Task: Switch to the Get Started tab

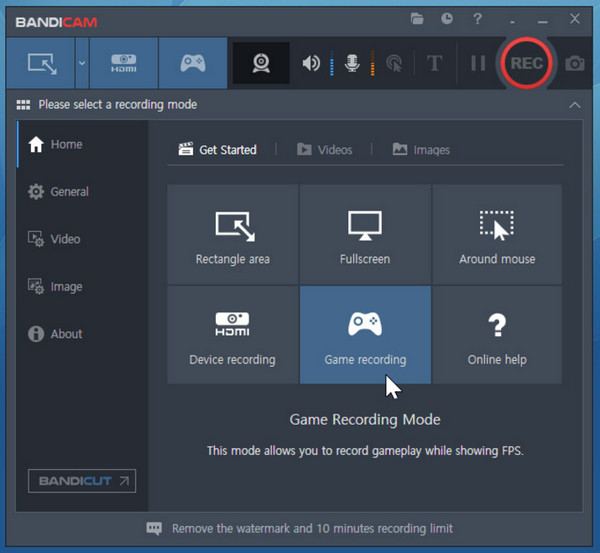Action: tap(217, 150)
